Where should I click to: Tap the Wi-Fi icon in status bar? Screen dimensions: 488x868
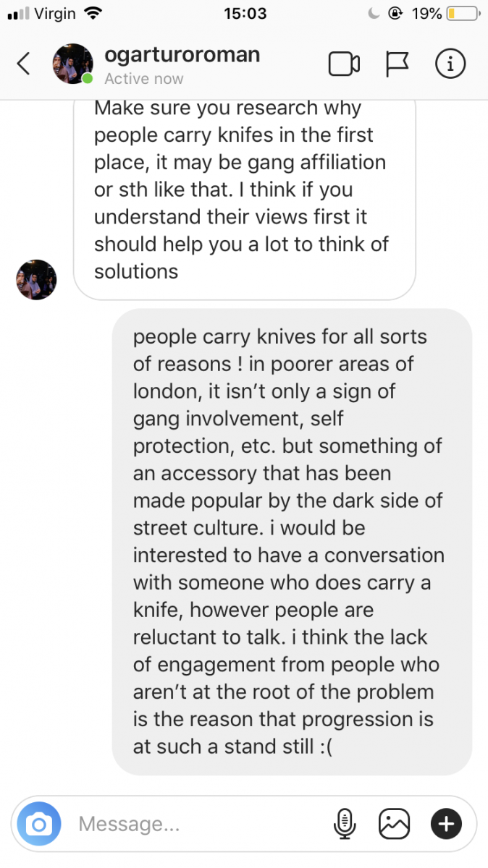[x=93, y=13]
